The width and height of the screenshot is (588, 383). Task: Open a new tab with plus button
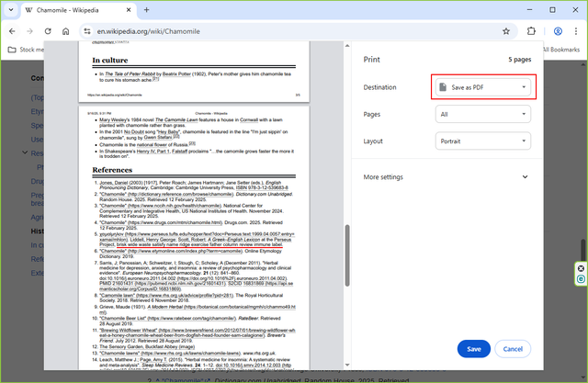(x=147, y=10)
